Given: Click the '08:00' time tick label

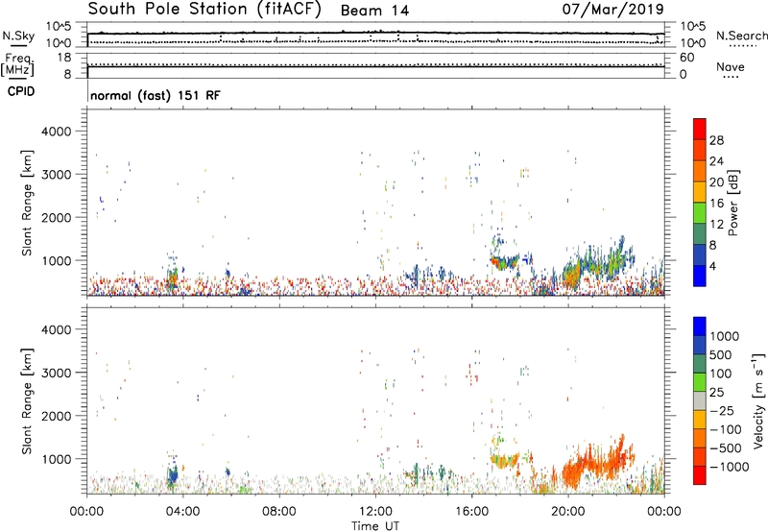Looking at the screenshot, I should point(279,512).
